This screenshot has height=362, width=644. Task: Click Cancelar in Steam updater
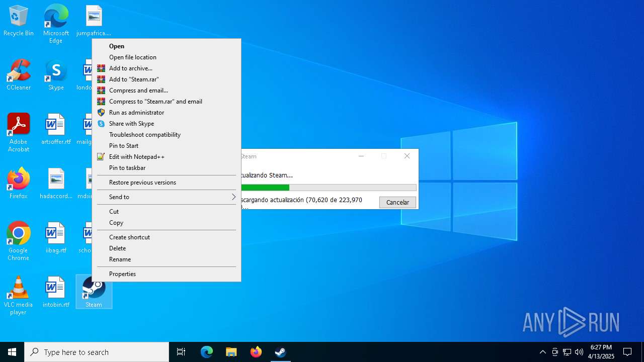click(397, 202)
